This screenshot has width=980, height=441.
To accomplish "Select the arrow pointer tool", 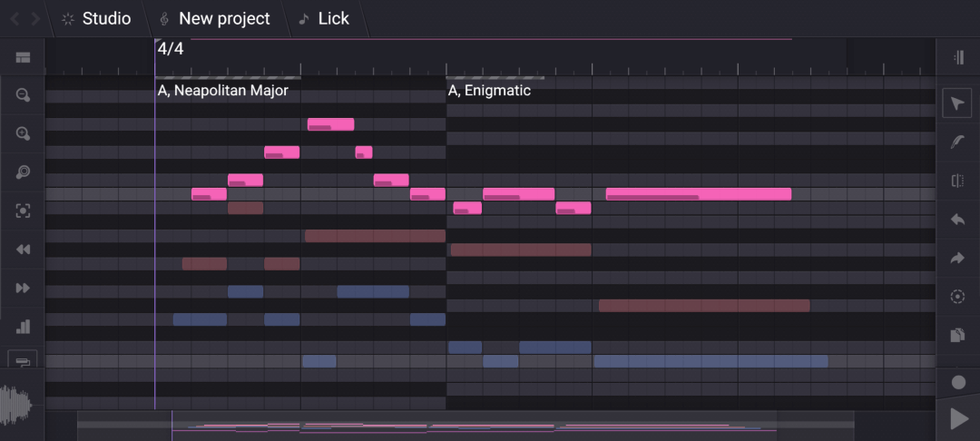I will [x=957, y=103].
